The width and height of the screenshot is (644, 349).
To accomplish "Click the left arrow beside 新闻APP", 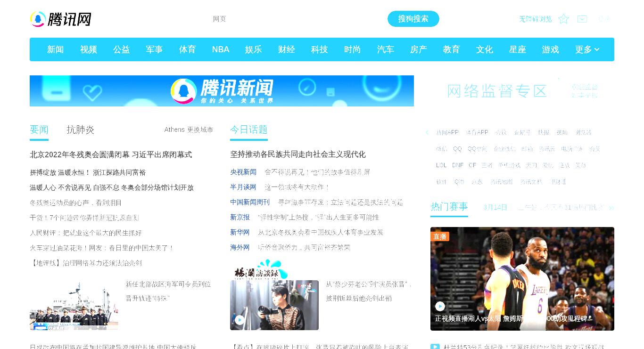I will 427,133.
